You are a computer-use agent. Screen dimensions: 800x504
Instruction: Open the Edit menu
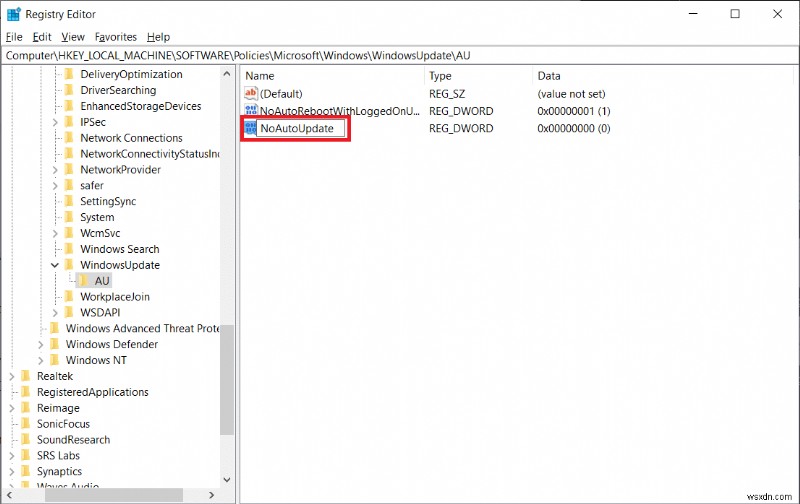coord(42,37)
